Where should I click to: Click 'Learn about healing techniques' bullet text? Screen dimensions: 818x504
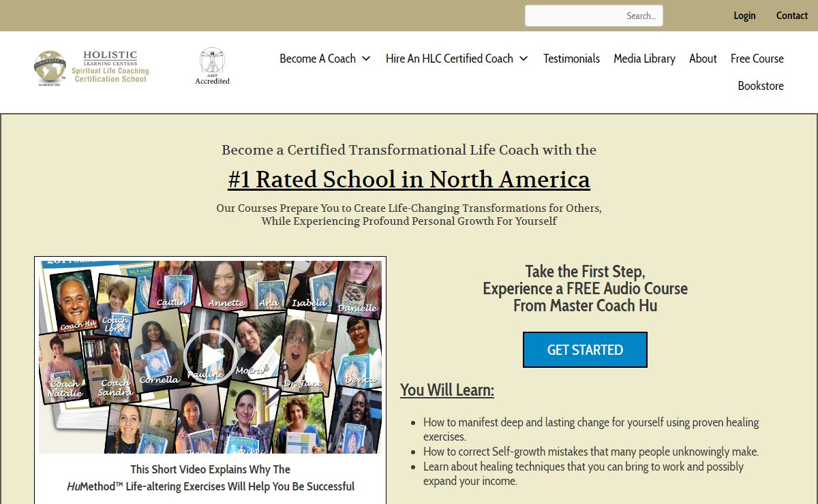(x=584, y=474)
